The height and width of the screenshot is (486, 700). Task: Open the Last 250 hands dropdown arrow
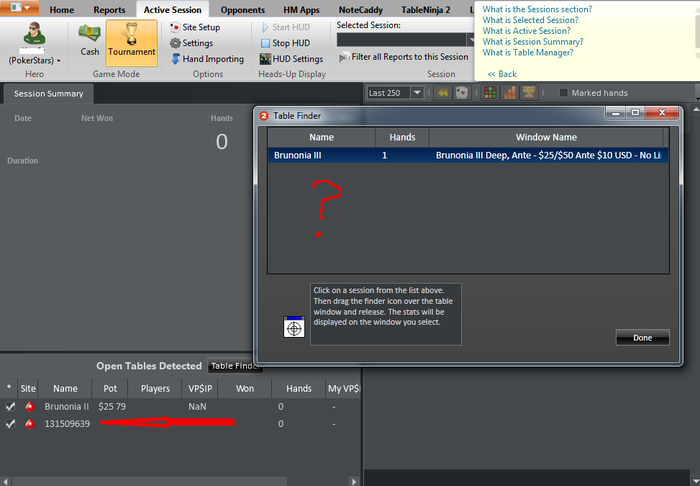[x=417, y=93]
